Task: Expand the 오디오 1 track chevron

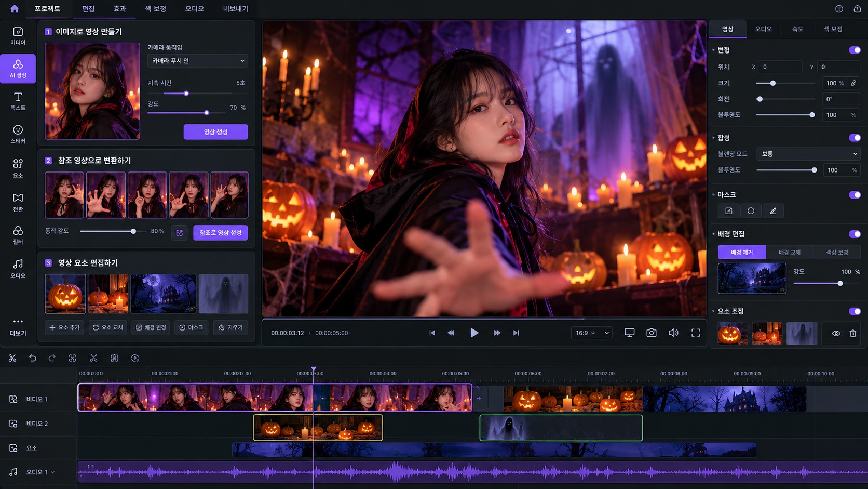Action: click(53, 472)
